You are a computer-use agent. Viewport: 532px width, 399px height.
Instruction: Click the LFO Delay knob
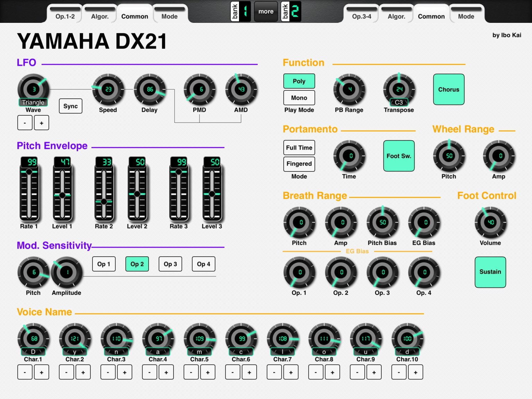150,89
